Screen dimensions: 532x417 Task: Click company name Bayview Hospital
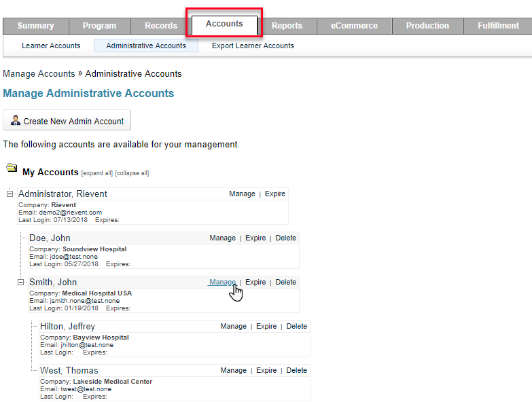tap(101, 338)
